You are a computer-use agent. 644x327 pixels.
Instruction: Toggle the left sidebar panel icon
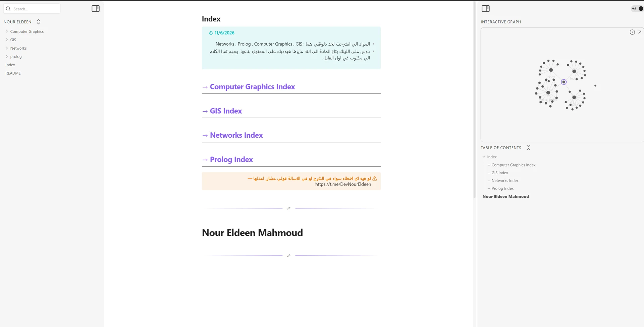(x=96, y=9)
